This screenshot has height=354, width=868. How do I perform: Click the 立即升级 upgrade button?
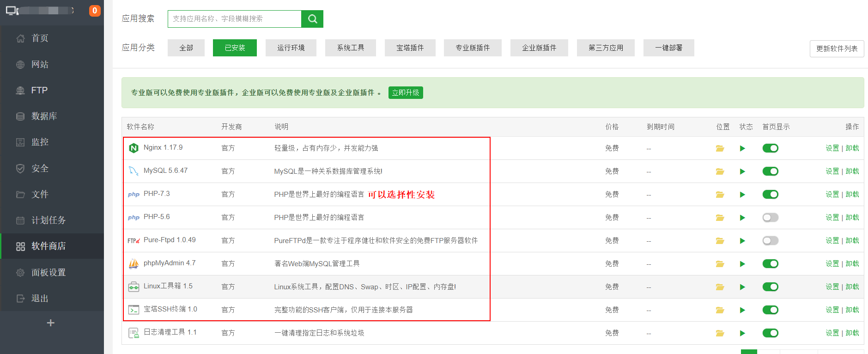pos(406,92)
